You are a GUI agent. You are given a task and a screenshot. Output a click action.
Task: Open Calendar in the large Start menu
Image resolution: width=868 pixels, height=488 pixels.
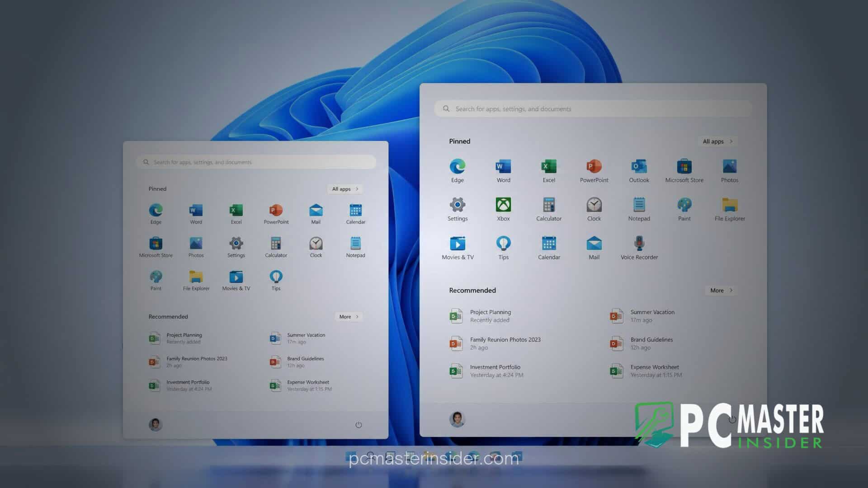(x=549, y=248)
